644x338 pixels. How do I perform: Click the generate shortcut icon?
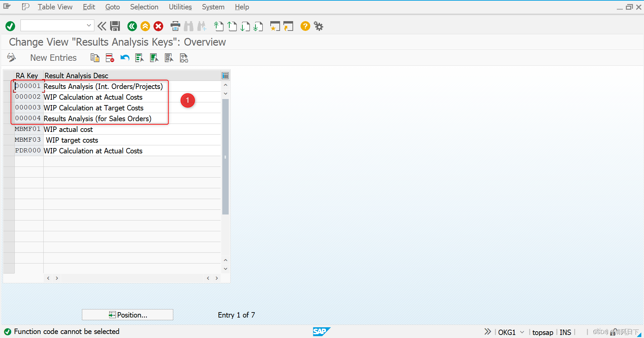pos(288,26)
